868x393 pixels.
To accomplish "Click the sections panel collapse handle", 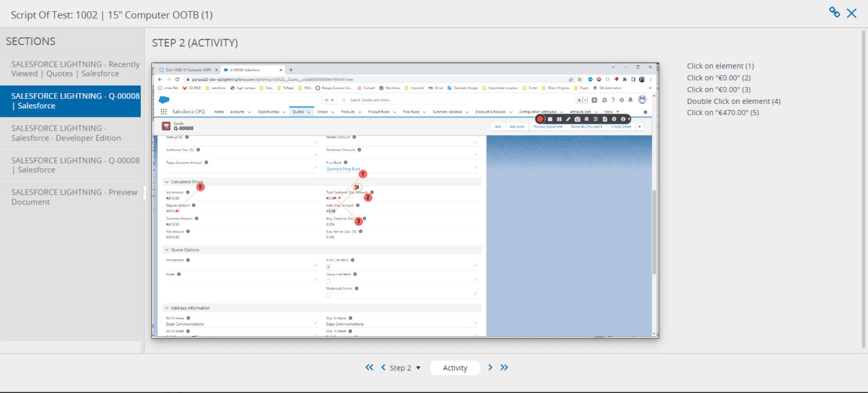I will (x=144, y=193).
